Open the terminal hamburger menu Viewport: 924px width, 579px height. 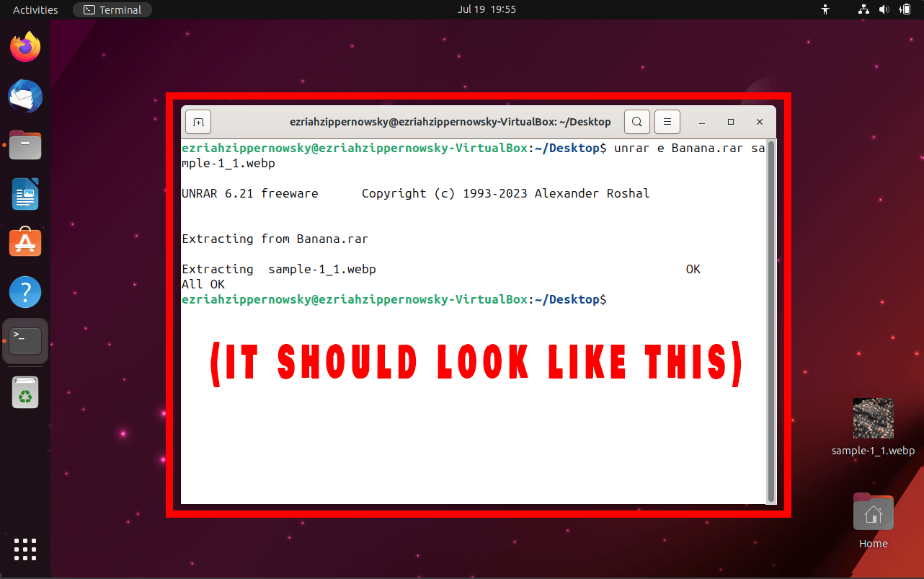(667, 121)
